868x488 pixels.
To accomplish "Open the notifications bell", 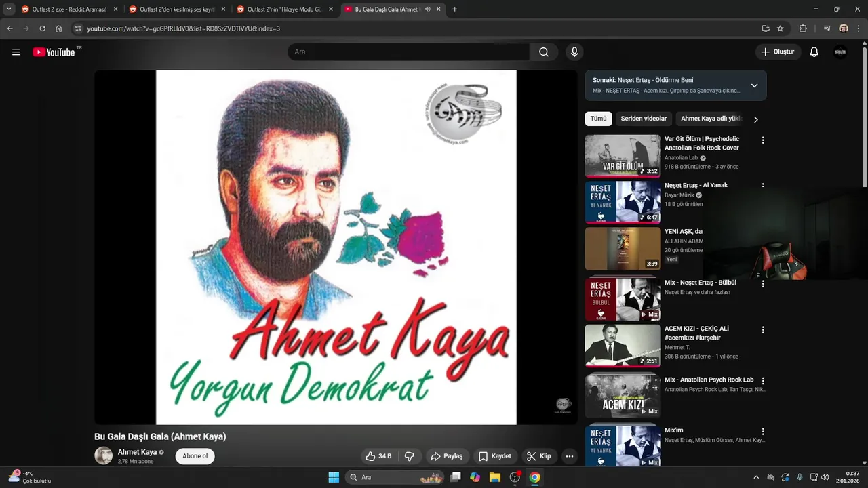I will click(814, 52).
